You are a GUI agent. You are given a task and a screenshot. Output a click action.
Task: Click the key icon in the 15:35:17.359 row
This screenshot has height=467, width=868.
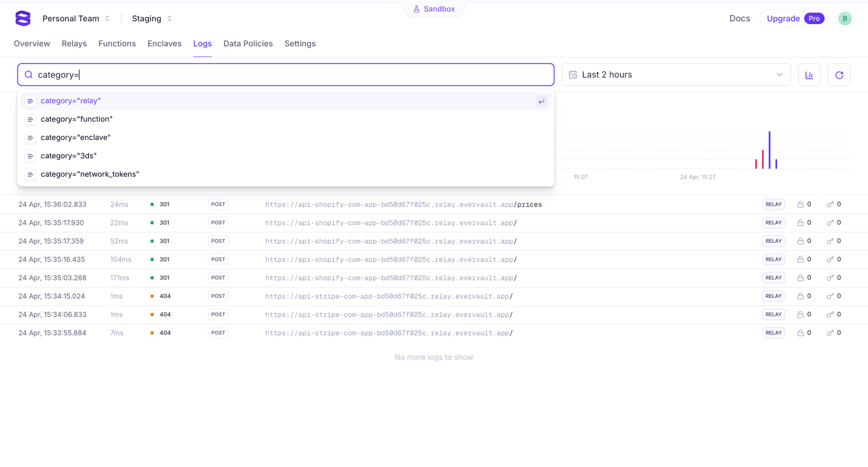[x=830, y=241]
